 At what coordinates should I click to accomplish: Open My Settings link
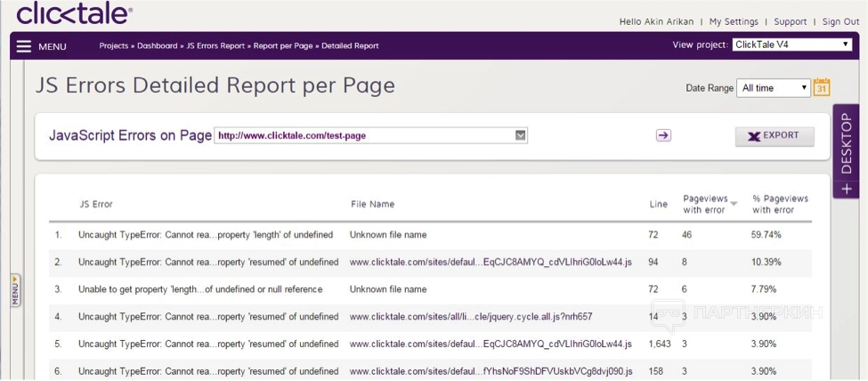(x=734, y=21)
